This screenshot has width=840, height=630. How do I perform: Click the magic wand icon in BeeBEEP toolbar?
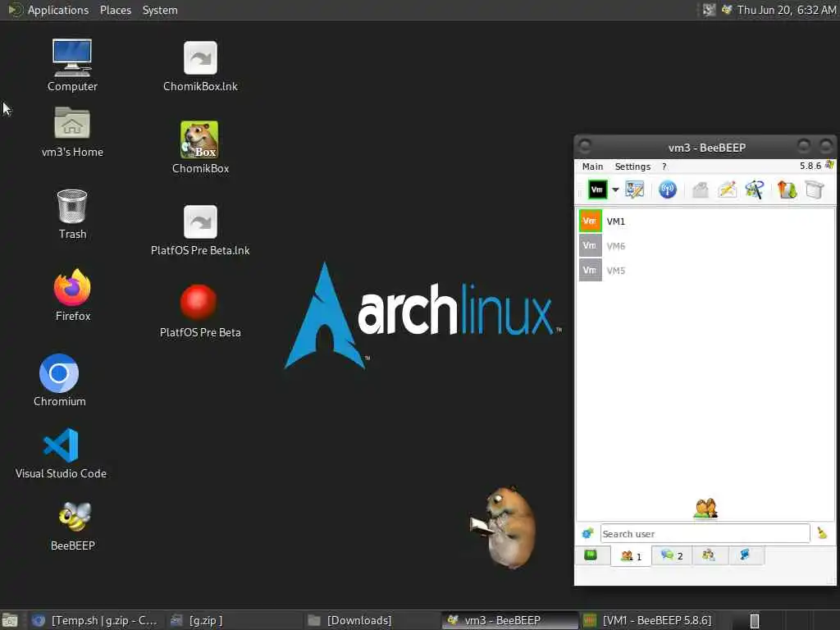coord(755,189)
